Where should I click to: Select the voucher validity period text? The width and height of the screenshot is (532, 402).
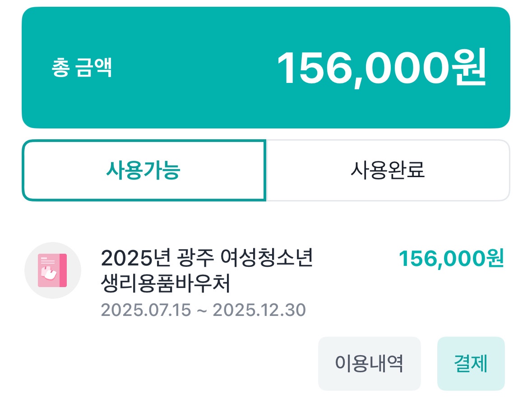pos(203,310)
